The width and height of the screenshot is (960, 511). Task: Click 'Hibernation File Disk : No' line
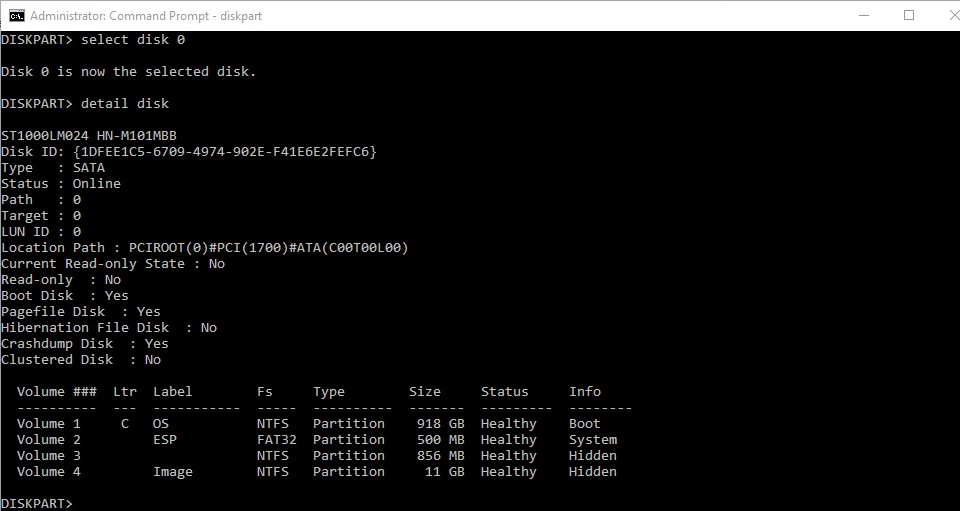coord(109,327)
